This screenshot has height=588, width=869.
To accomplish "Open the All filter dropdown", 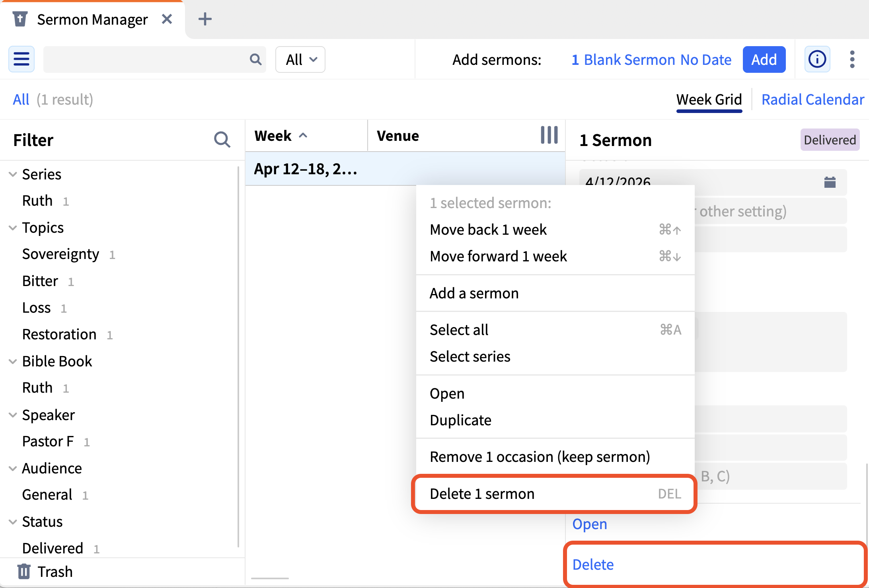I will [300, 59].
